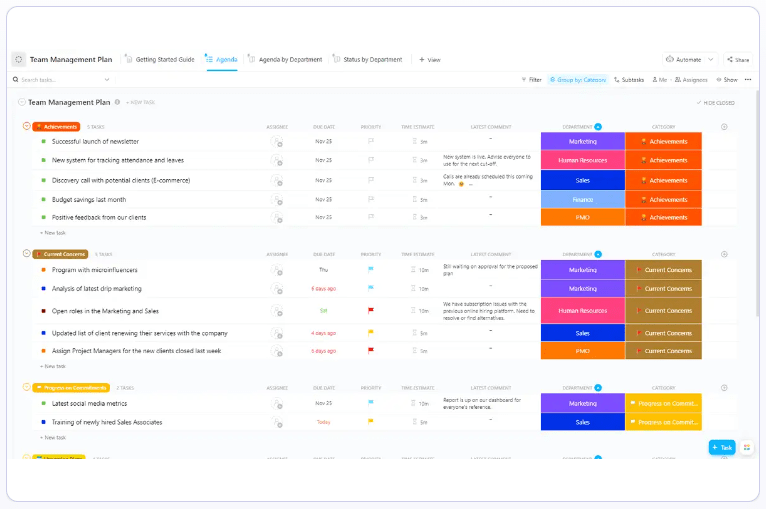The height and width of the screenshot is (509, 766).
Task: Click status square of Analysis of latest drip marketing
Action: tap(43, 289)
